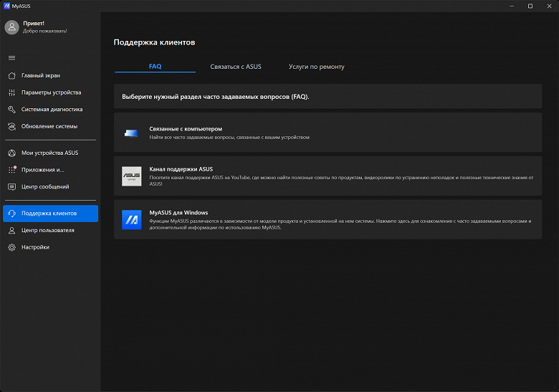This screenshot has width=559, height=392.
Task: Open Канал поддержки ASUS YouTube link
Action: pyautogui.click(x=328, y=176)
